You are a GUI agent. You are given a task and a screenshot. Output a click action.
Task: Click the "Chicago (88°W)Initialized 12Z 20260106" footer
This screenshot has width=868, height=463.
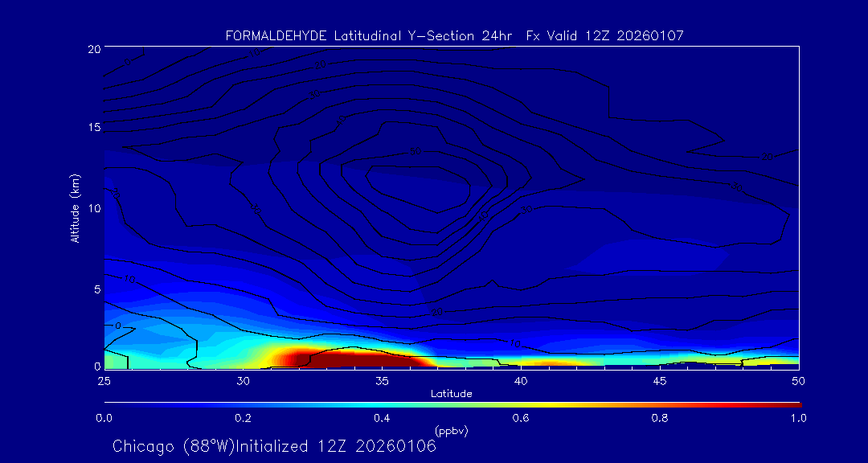[x=274, y=446]
